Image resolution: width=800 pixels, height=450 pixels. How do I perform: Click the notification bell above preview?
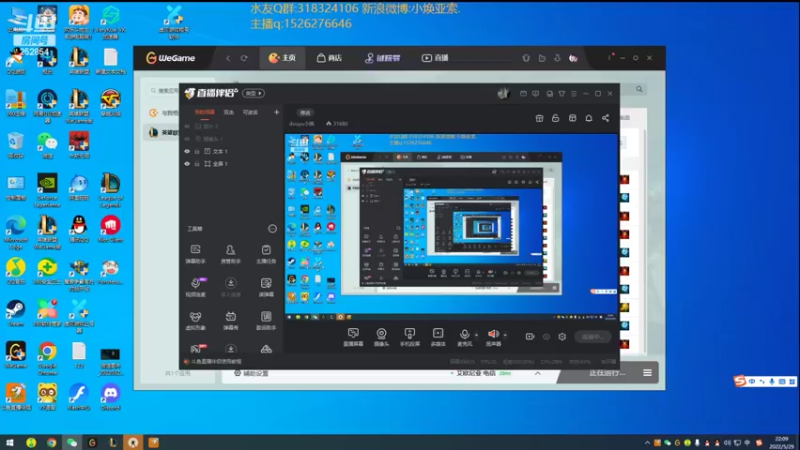coord(589,118)
